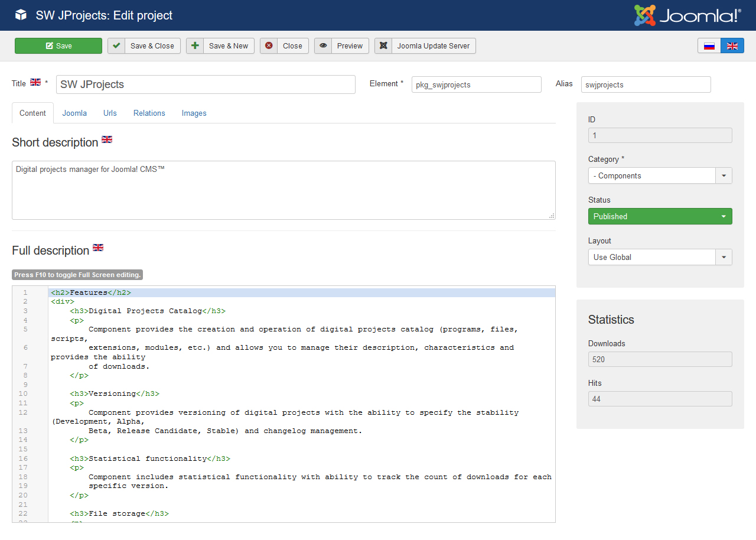Click the textarea resize handle of Short description
The image size is (756, 540).
[552, 216]
